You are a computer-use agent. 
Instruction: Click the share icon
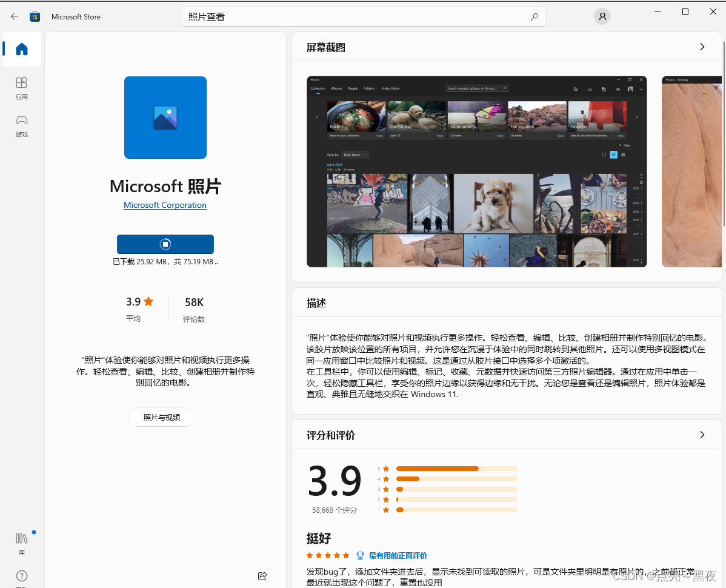[x=262, y=575]
